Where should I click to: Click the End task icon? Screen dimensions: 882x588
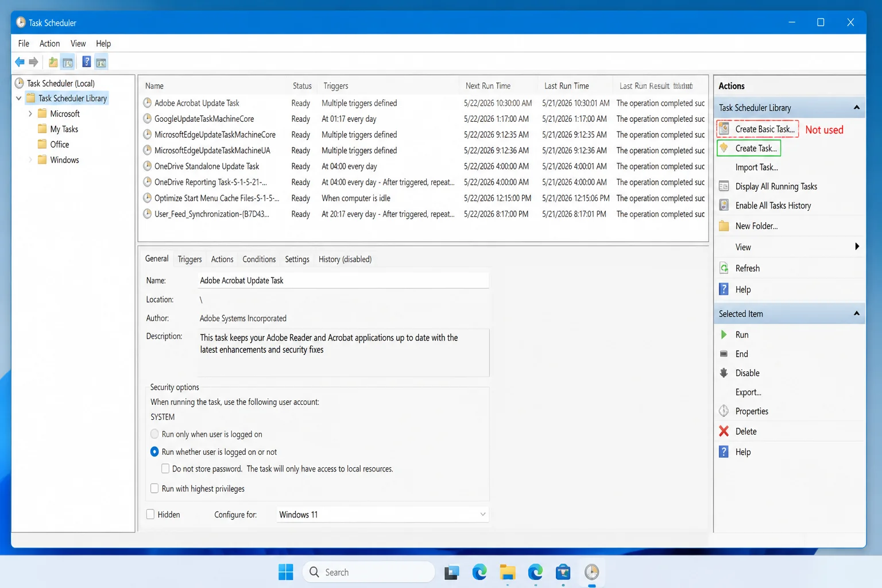tap(724, 354)
